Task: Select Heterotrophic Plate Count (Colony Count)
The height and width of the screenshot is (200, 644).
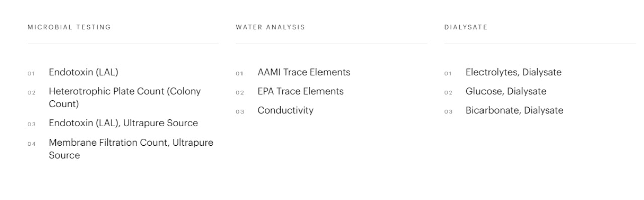Action: pyautogui.click(x=125, y=98)
